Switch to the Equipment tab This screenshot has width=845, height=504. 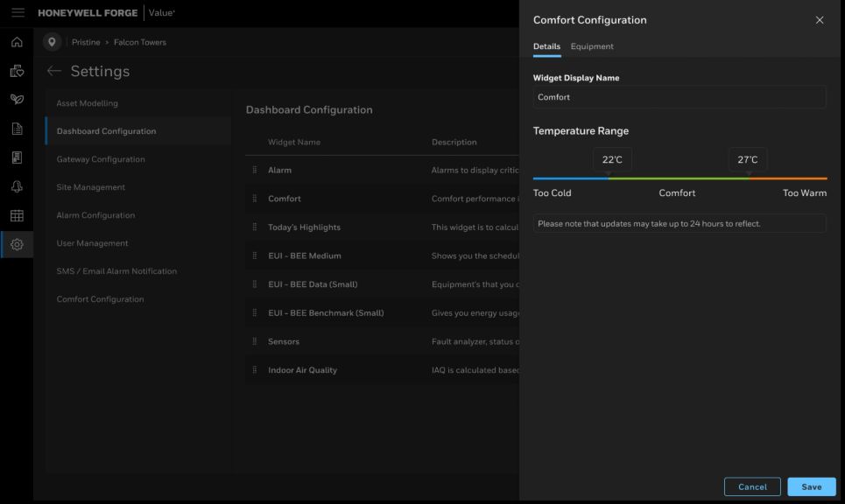click(x=592, y=46)
